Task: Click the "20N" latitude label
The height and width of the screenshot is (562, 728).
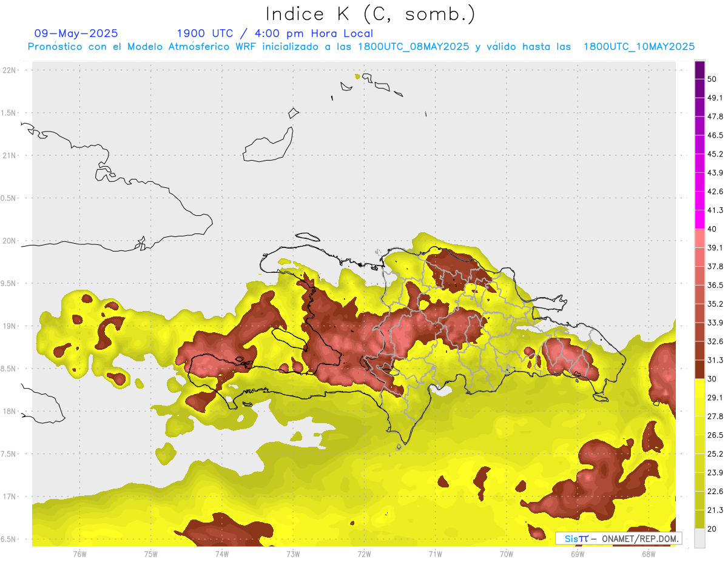Action: pos(10,241)
